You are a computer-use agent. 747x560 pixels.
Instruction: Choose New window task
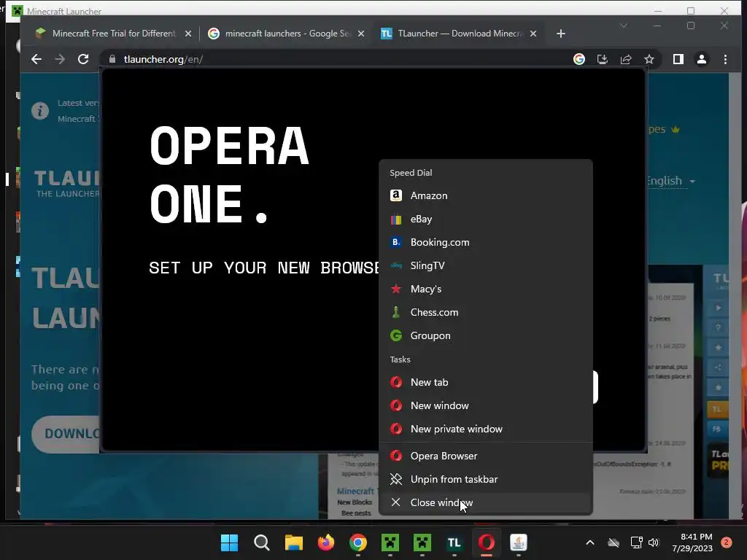pos(485,405)
